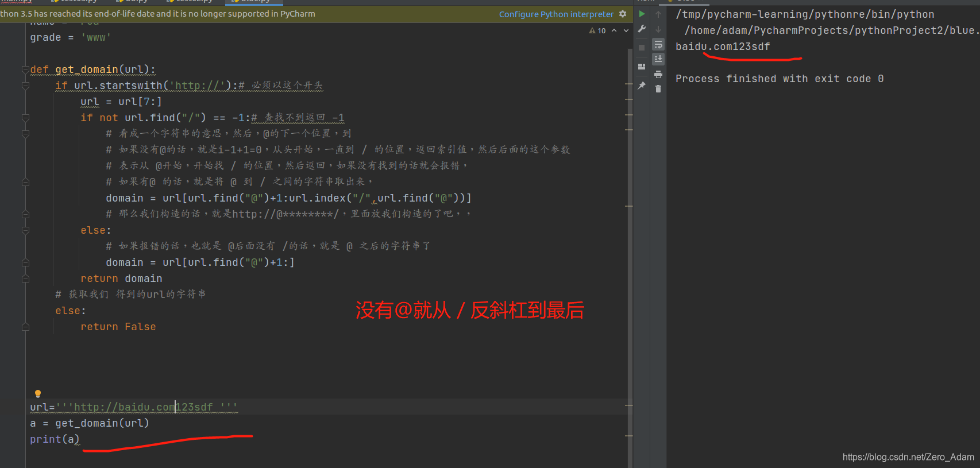The width and height of the screenshot is (980, 468).
Task: Click end-of-life interpreter notification text
Action: click(x=157, y=14)
